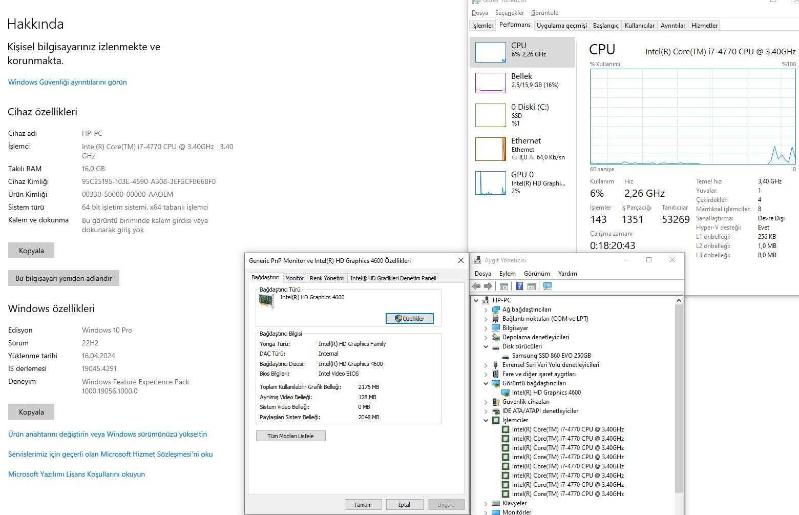Switch to the Hizmetler tab in Task Manager
Viewport: 799px width, 515px height.
pyautogui.click(x=704, y=25)
